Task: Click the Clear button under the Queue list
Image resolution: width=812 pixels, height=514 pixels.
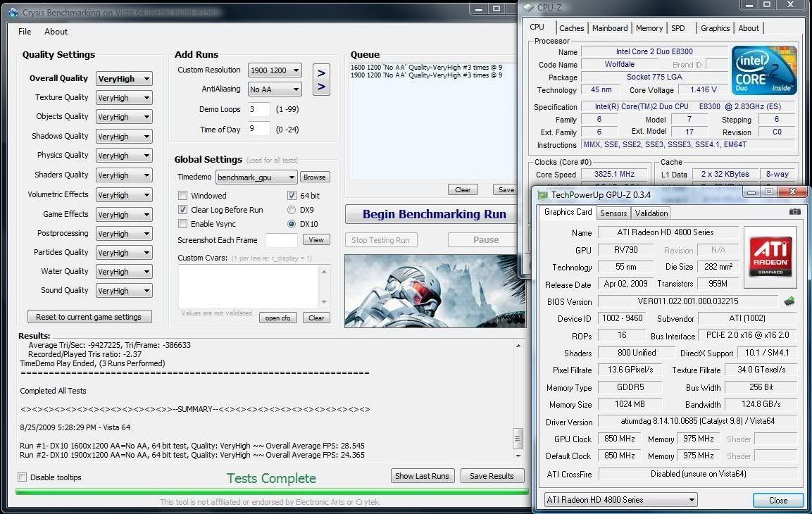Action: pos(463,189)
